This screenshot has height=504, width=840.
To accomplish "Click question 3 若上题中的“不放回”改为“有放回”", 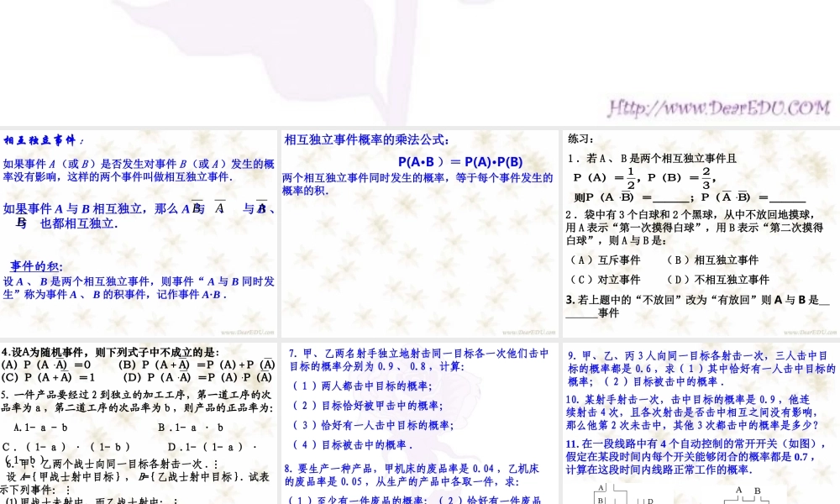I will pyautogui.click(x=697, y=307).
